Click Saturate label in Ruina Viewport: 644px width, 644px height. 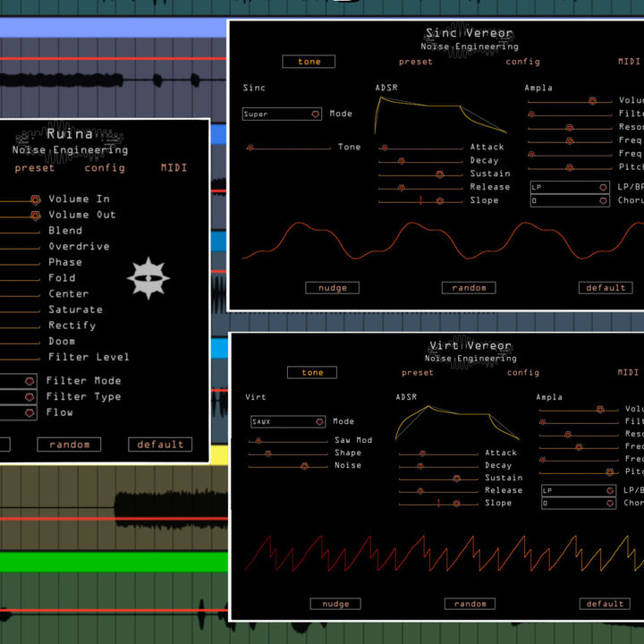click(x=75, y=309)
